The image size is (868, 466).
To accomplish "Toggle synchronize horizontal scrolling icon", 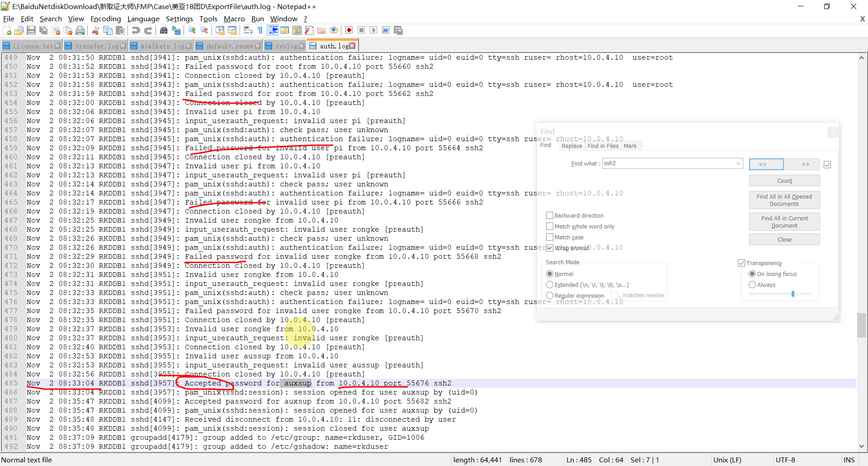I will pos(232,30).
